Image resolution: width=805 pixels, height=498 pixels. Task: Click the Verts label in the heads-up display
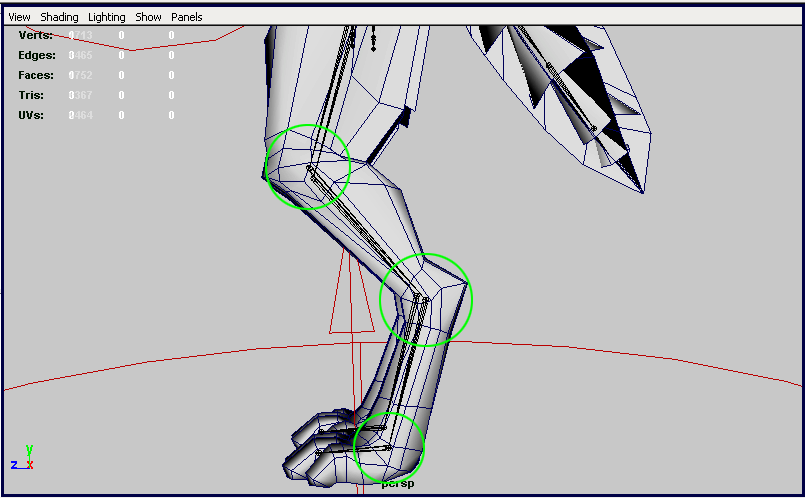pyautogui.click(x=36, y=35)
